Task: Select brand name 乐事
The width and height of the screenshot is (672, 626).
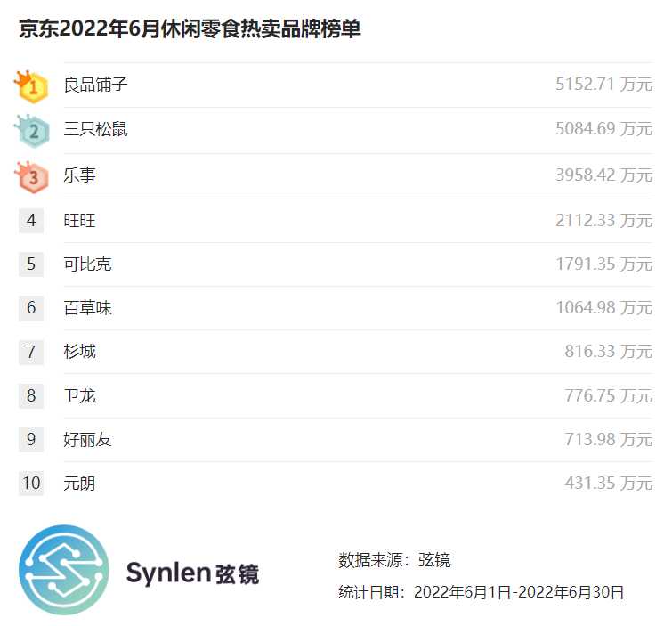Action: pos(79,175)
